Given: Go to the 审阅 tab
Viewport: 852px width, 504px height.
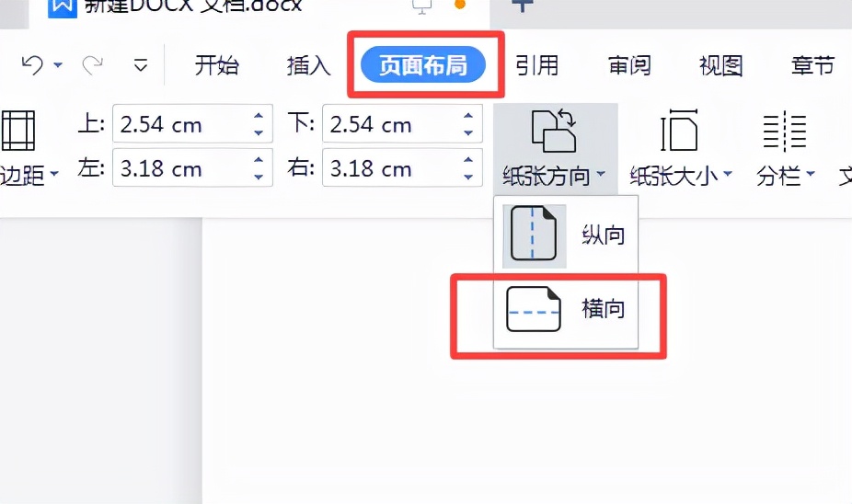Looking at the screenshot, I should 628,65.
